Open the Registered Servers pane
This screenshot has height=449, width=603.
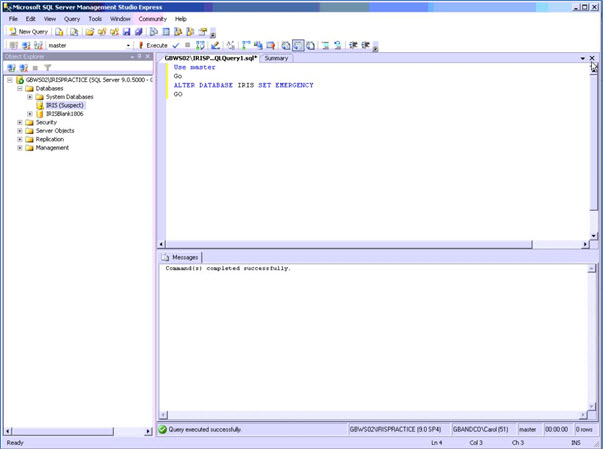coord(153,32)
